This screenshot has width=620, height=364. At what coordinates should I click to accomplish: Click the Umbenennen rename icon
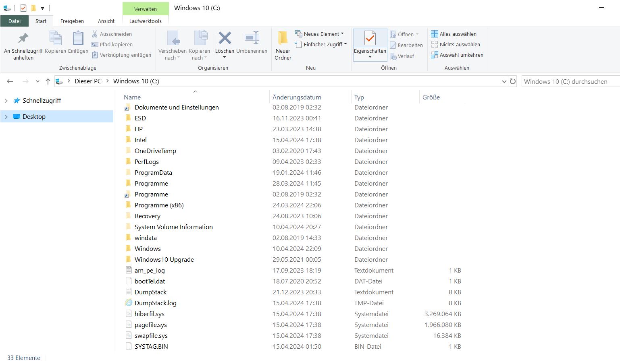tap(252, 38)
